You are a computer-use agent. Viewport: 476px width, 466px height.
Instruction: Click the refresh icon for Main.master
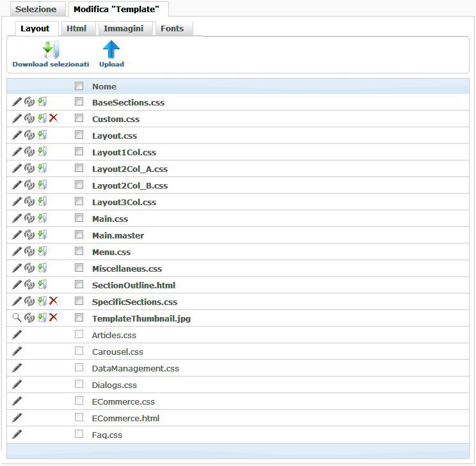click(29, 235)
